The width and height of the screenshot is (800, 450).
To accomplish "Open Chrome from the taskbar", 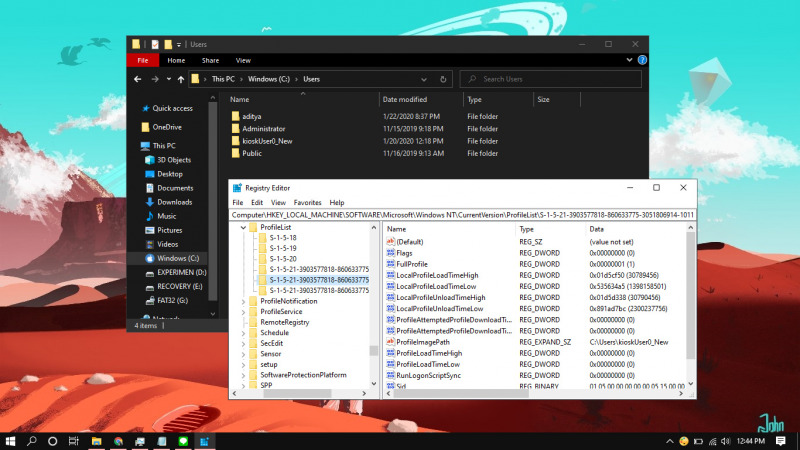I will [x=118, y=441].
